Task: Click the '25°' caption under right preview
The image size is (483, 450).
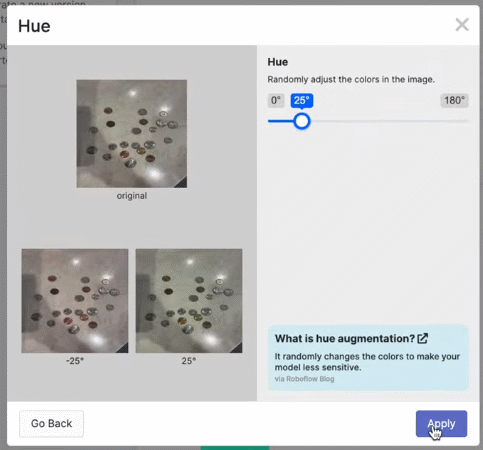Action: point(189,361)
